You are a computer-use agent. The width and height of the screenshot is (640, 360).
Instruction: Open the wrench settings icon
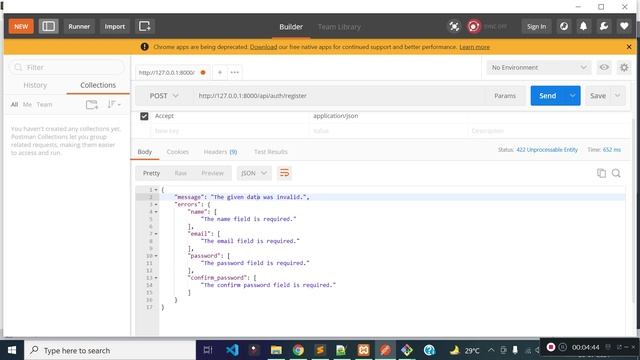coord(604,27)
